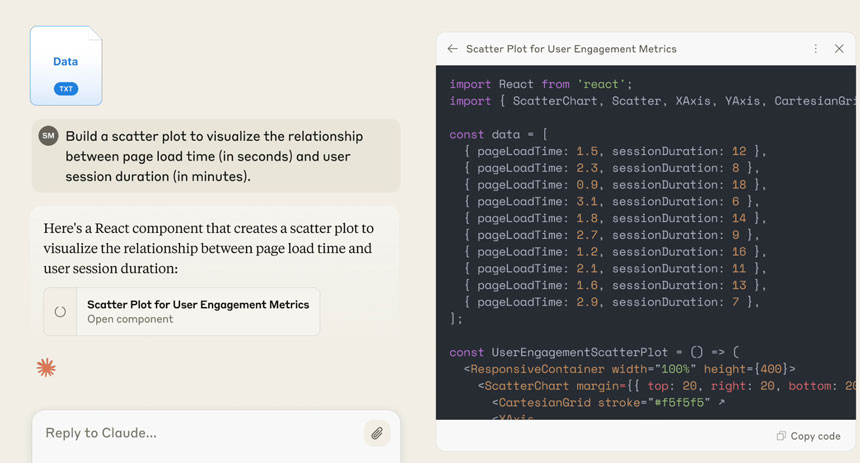Click the code panel title text
This screenshot has width=860, height=463.
pyautogui.click(x=571, y=49)
